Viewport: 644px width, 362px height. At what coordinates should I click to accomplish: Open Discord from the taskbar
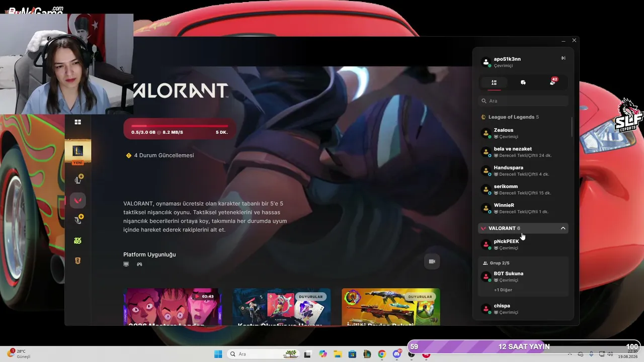[x=397, y=354]
